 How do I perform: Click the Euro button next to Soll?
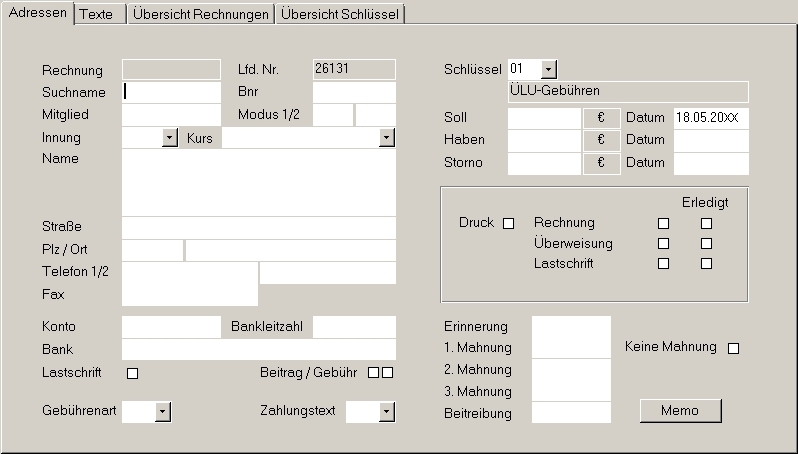pyautogui.click(x=601, y=118)
